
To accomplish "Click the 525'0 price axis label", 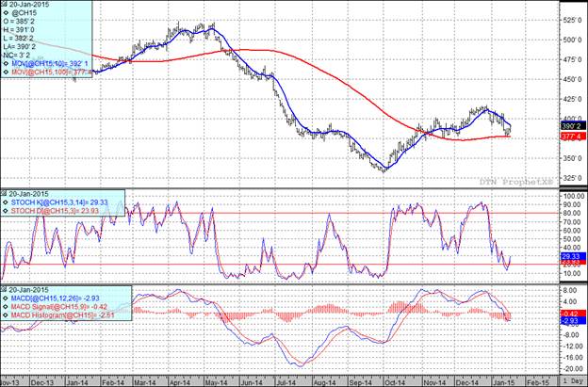I will 571,20.
